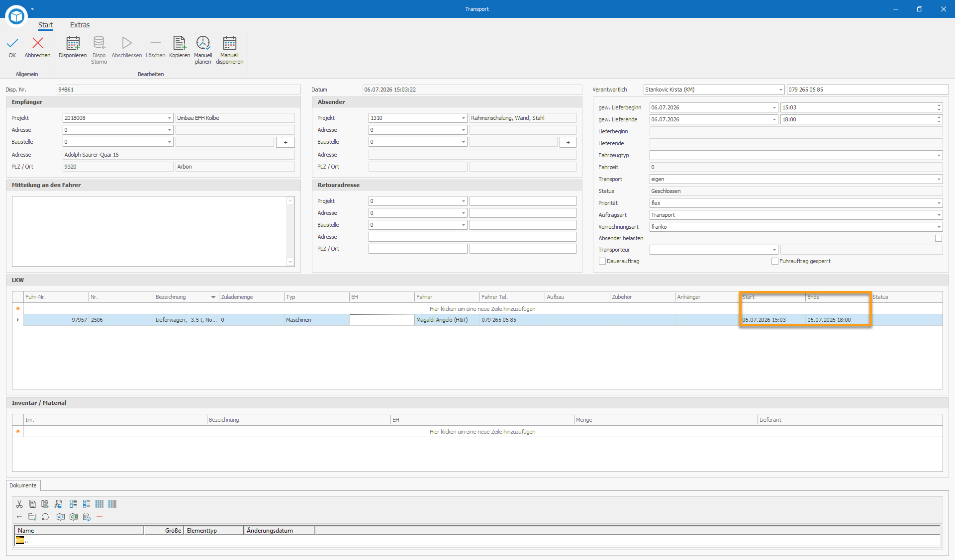Select the Dokumente tab
Viewport: 955px width, 560px height.
(23, 485)
